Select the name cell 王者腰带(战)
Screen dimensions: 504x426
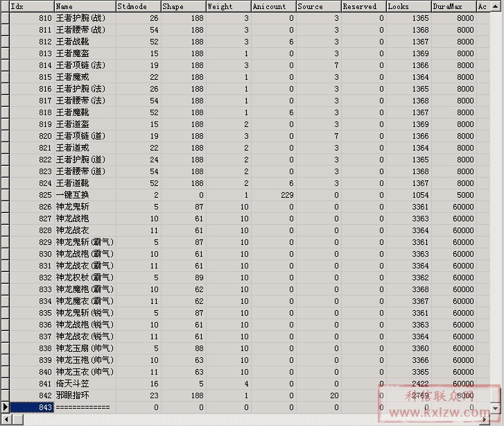[85, 30]
